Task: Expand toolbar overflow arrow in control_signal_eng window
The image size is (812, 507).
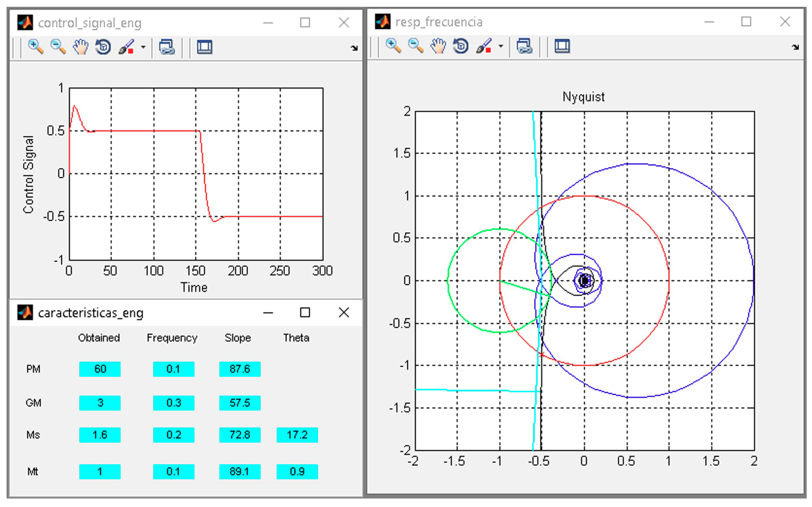Action: coord(354,48)
